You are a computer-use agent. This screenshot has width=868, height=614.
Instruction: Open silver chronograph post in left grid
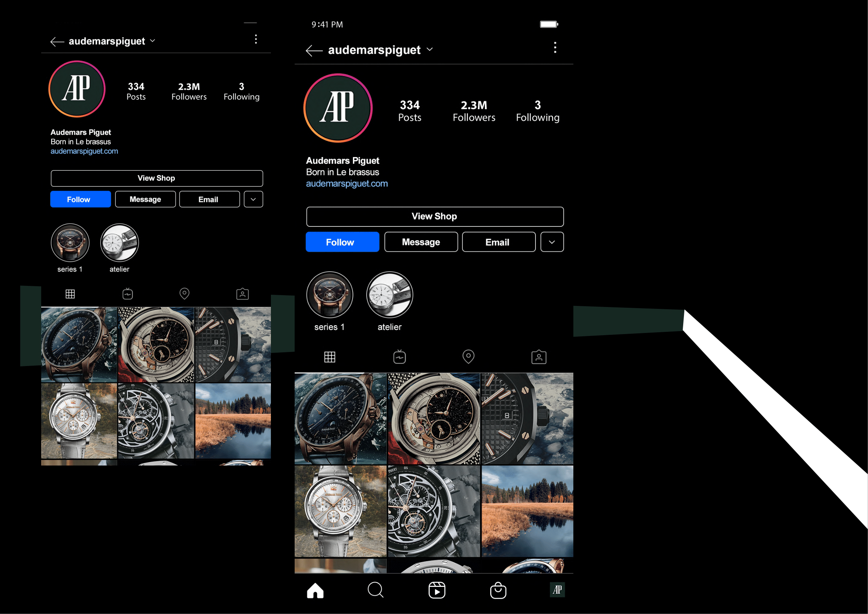point(79,421)
